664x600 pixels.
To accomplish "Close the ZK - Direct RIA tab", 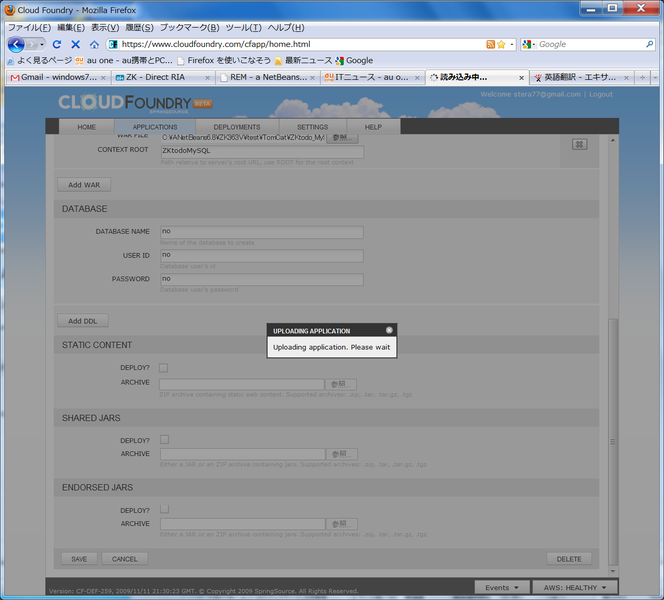I will (x=208, y=78).
